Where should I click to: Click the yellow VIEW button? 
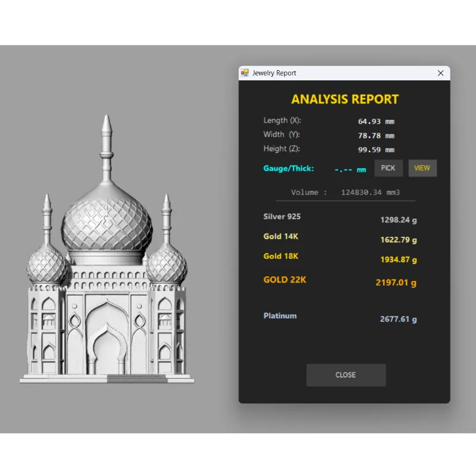click(422, 168)
